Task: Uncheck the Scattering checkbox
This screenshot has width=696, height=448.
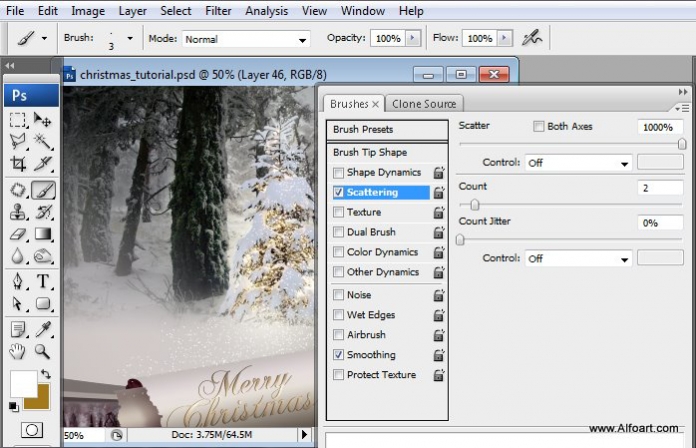Action: pyautogui.click(x=338, y=192)
